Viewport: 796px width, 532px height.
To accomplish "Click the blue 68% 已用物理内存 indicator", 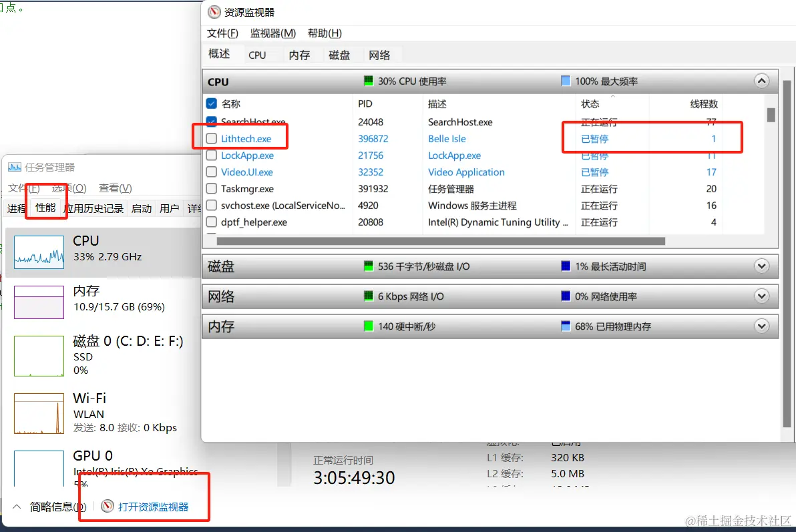I will 566,326.
